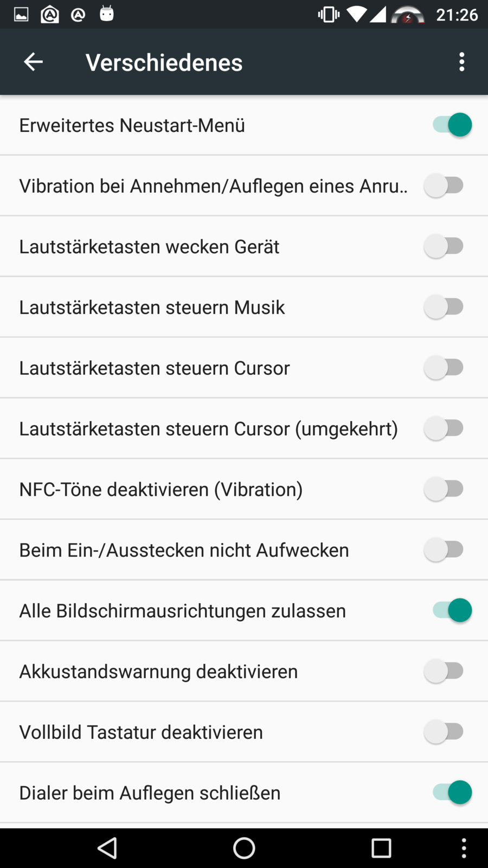Tap the NFC-Töne deaktivieren (Vibration) label
Screen dimensions: 488x868
point(161,489)
